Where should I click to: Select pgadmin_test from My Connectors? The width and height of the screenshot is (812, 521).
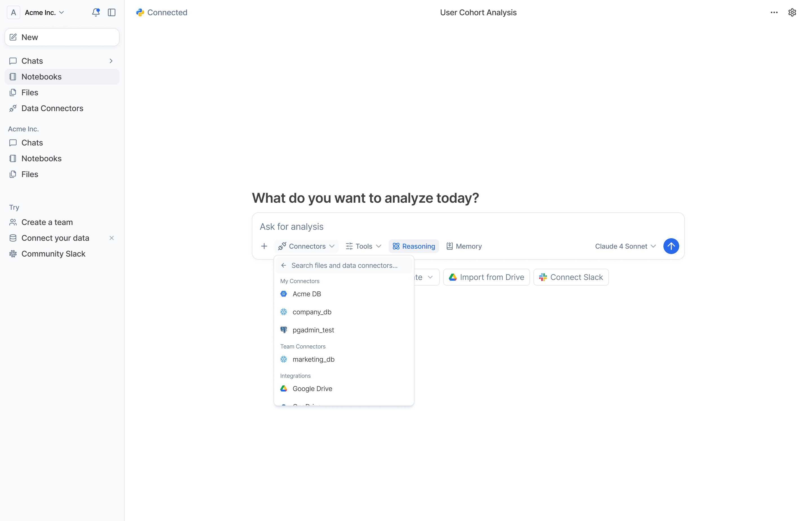click(313, 330)
